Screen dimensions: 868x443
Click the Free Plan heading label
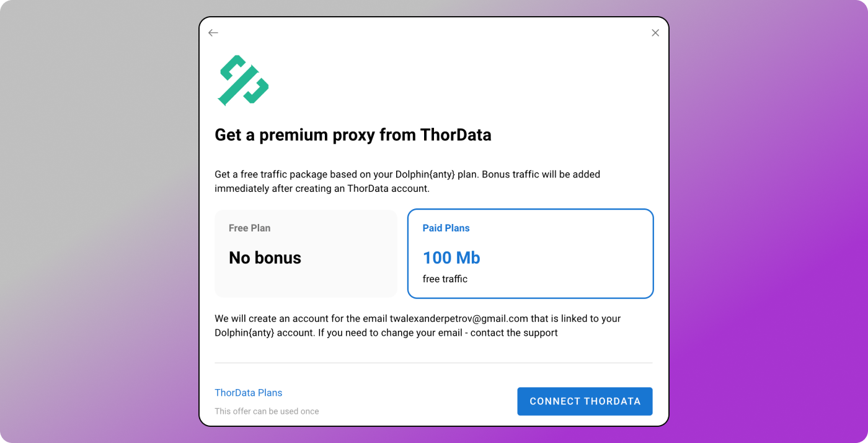pyautogui.click(x=250, y=228)
